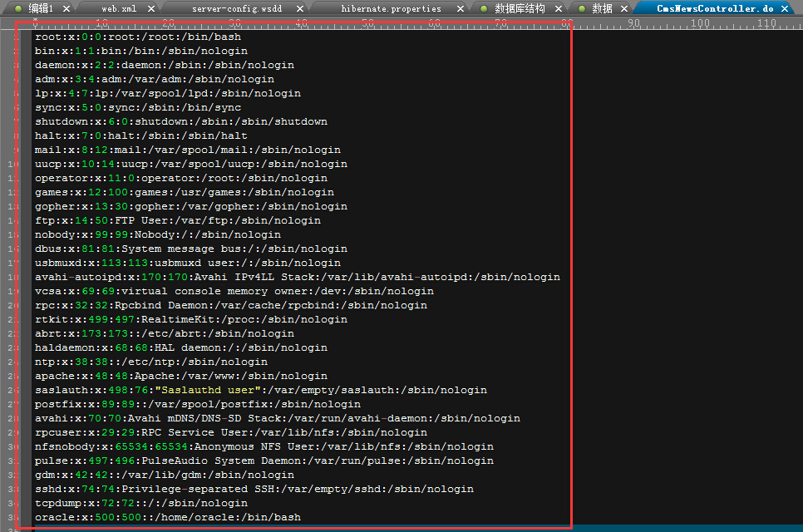Click the line containing 'HAL daemon'
The width and height of the screenshot is (803, 532).
[x=180, y=347]
